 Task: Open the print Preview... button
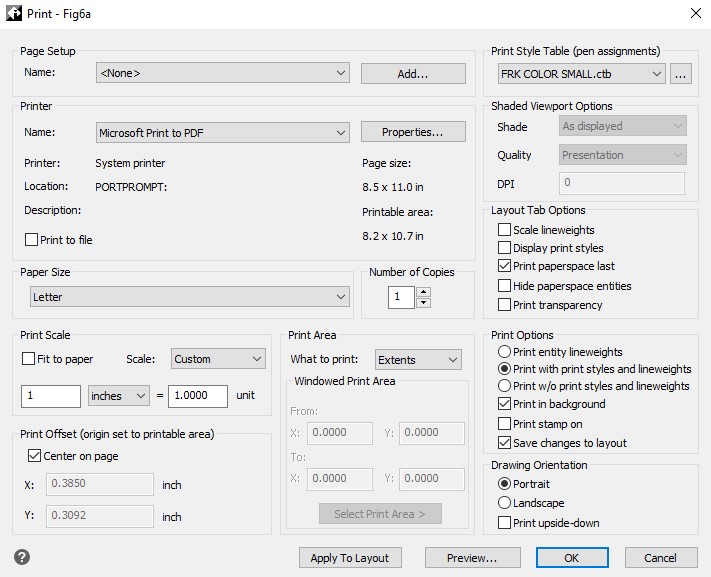(x=472, y=557)
